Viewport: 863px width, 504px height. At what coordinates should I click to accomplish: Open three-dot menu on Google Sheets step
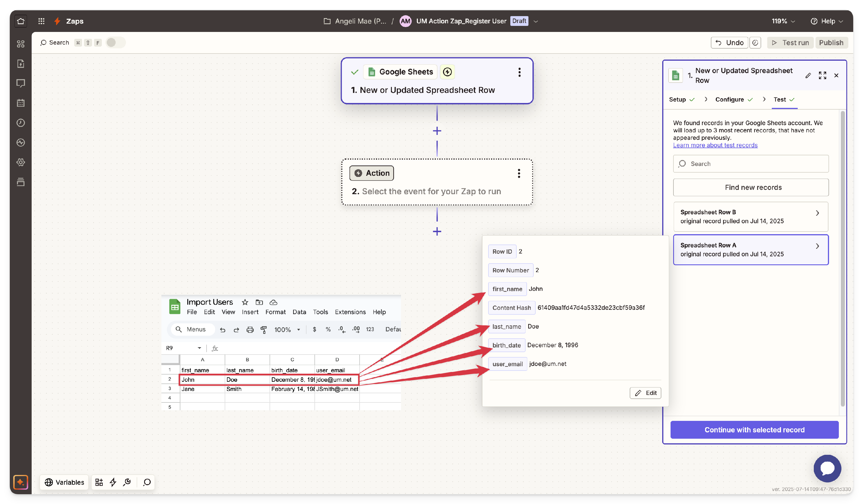(519, 72)
